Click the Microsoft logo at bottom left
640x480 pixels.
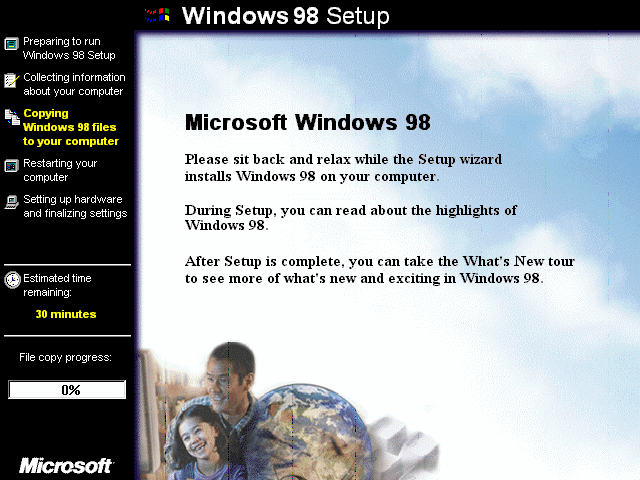pos(66,466)
